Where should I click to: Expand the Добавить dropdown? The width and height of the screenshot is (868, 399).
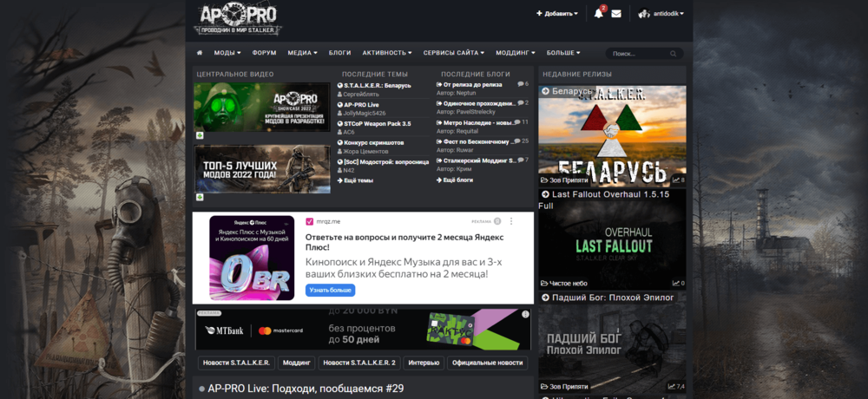[557, 14]
